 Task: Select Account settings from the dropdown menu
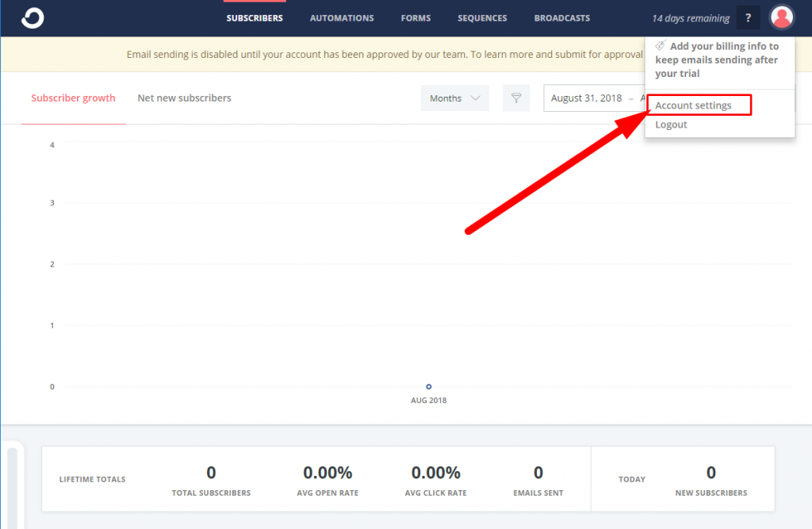click(693, 105)
